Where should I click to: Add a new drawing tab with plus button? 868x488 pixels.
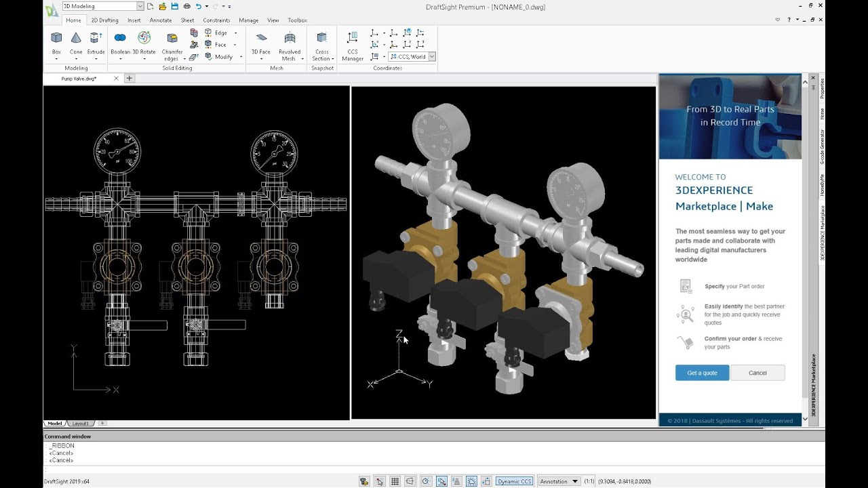[x=129, y=79]
